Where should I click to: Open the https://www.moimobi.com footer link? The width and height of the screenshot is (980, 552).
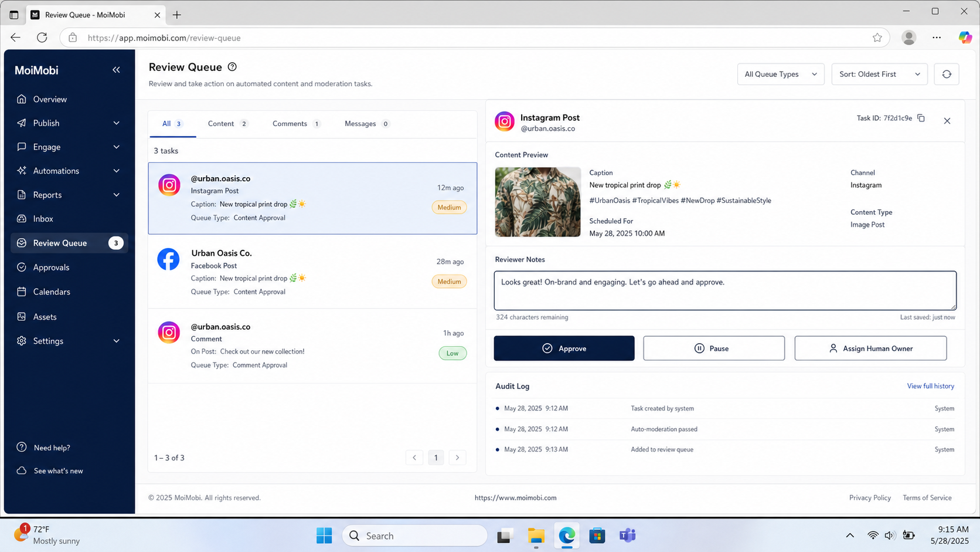coord(515,497)
